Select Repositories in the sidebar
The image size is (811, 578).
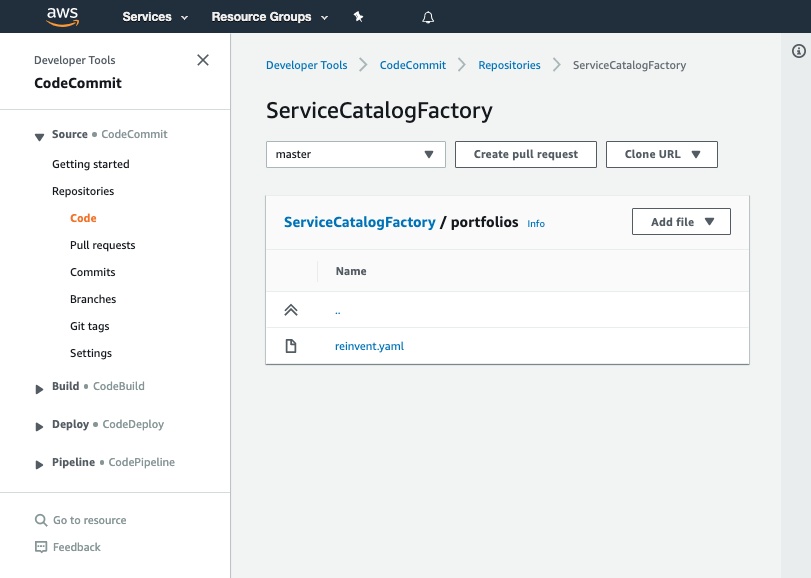pyautogui.click(x=83, y=191)
